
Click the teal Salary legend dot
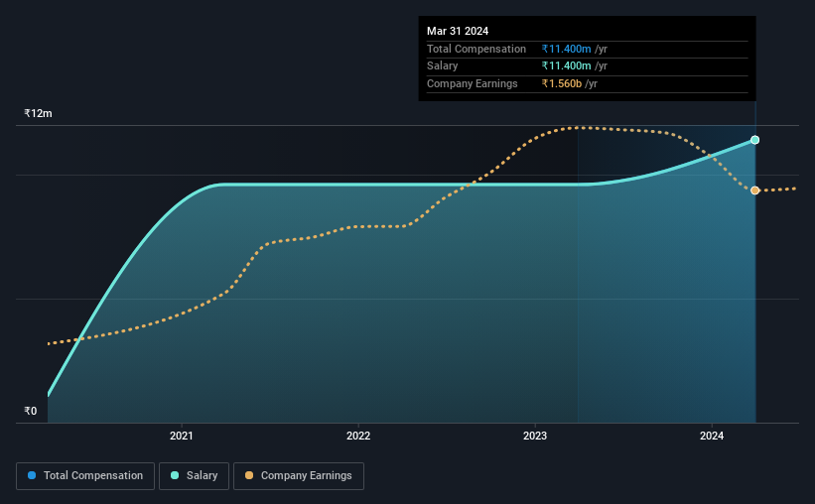pyautogui.click(x=175, y=475)
